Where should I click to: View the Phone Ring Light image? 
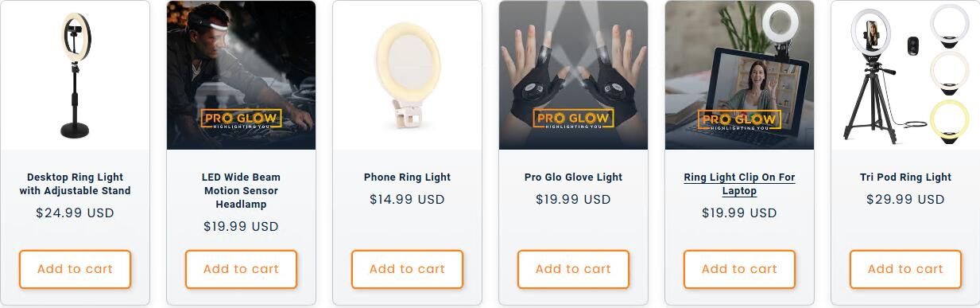tap(407, 75)
